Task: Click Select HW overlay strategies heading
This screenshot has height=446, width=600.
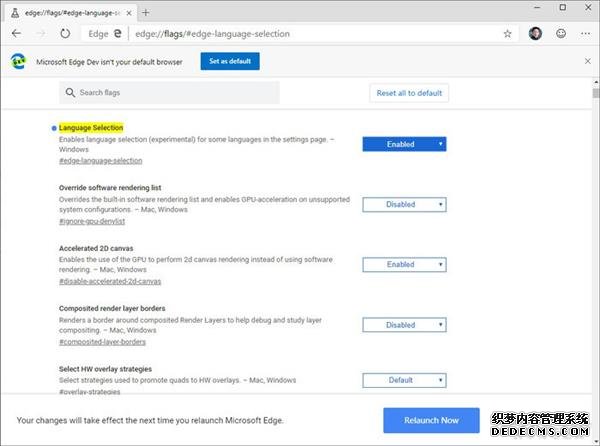Action: (x=105, y=369)
